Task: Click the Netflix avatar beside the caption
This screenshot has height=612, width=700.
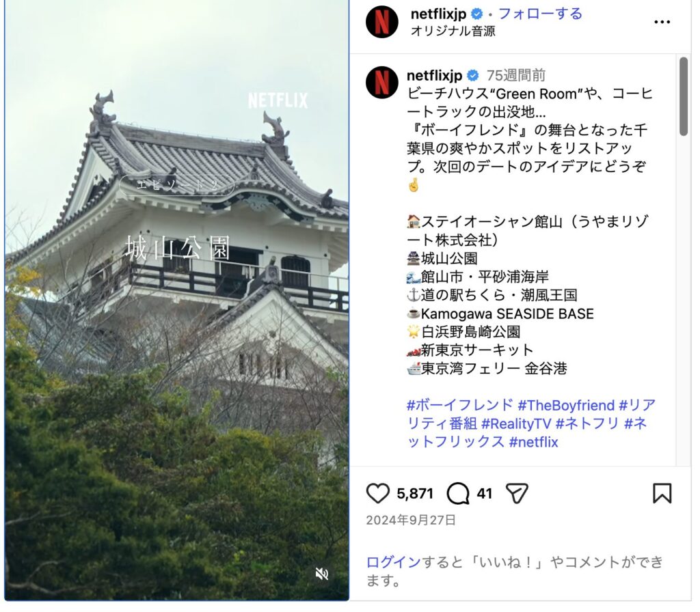Action: 381,83
